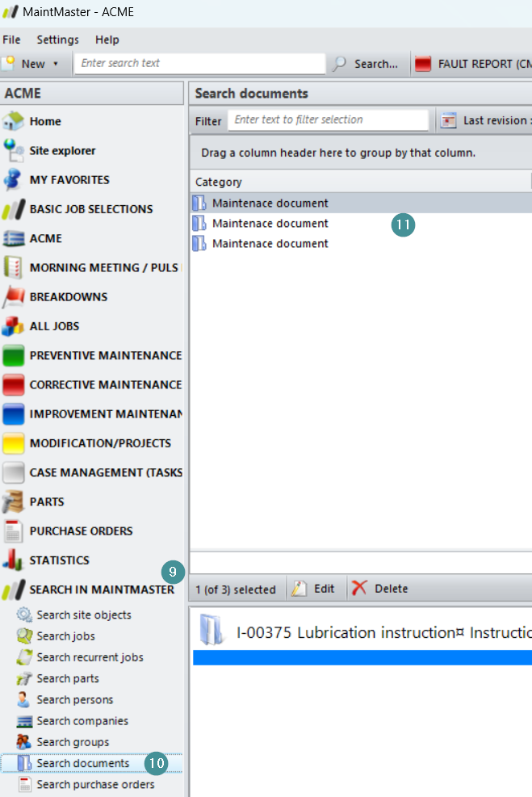Viewport: 532px width, 797px height.
Task: Click the Search recurrent jobs icon
Action: point(24,657)
